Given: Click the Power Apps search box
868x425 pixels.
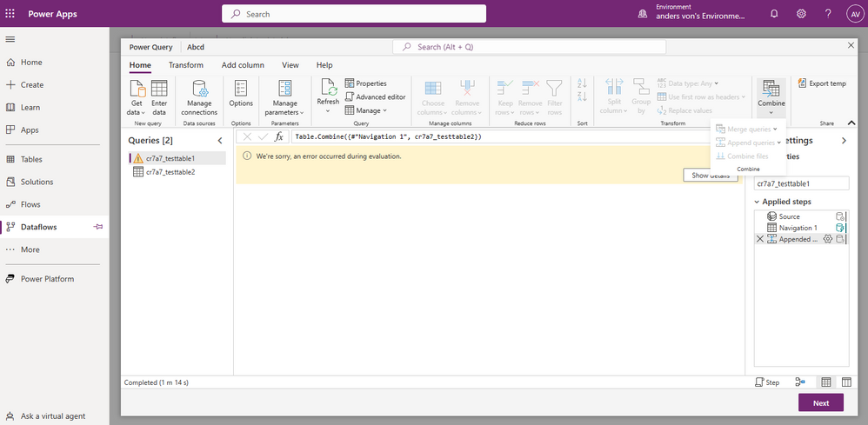Looking at the screenshot, I should tap(354, 14).
